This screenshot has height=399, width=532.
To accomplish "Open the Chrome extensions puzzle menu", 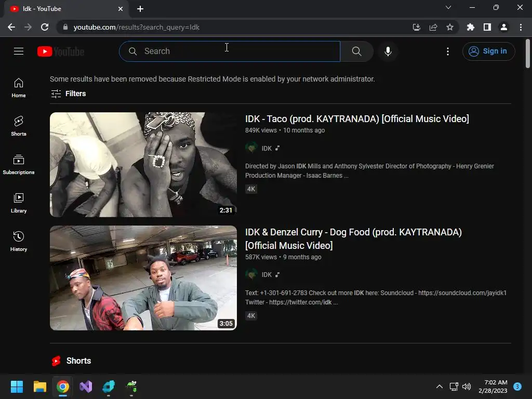I will tap(471, 27).
